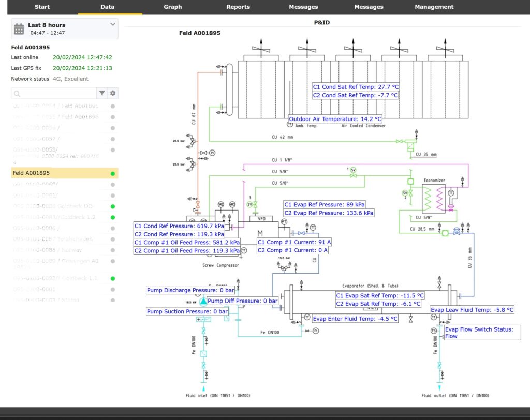
Task: Click the magnifier search icon
Action: 17,94
